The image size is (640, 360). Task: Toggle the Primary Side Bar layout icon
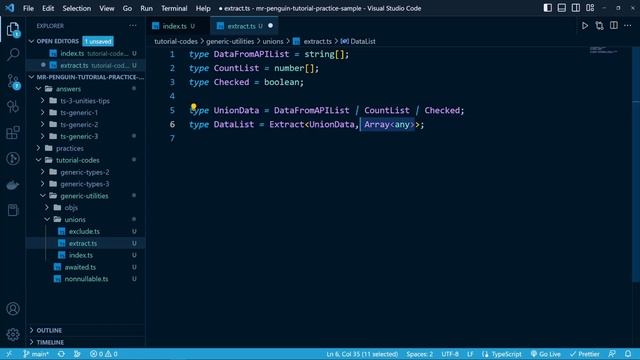[548, 8]
